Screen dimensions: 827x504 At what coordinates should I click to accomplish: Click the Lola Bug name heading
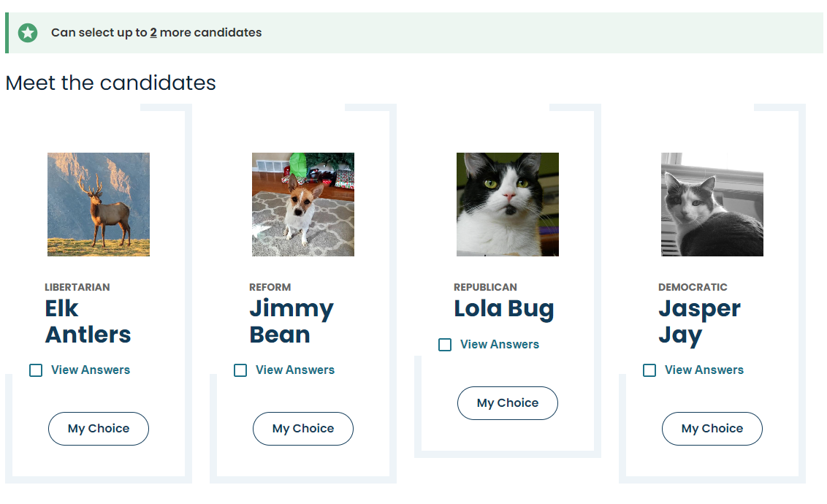pos(504,309)
